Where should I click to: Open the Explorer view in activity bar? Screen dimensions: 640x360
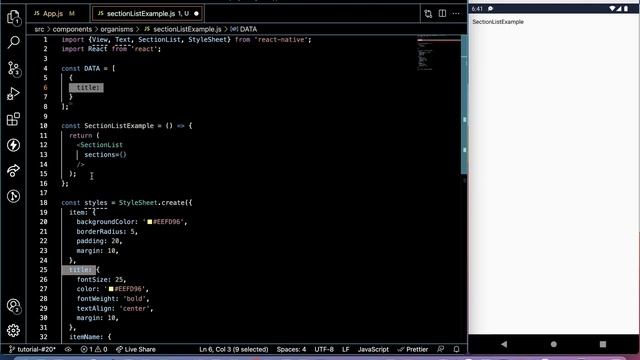(13, 17)
